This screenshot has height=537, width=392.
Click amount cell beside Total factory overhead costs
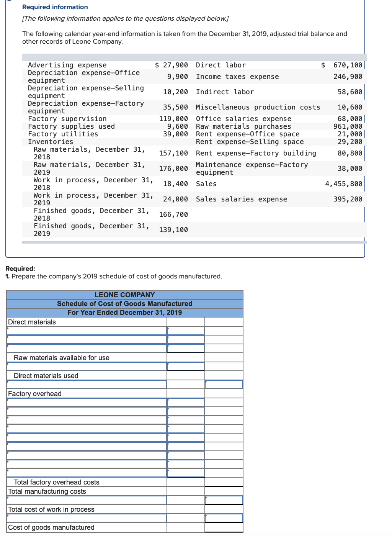click(186, 482)
